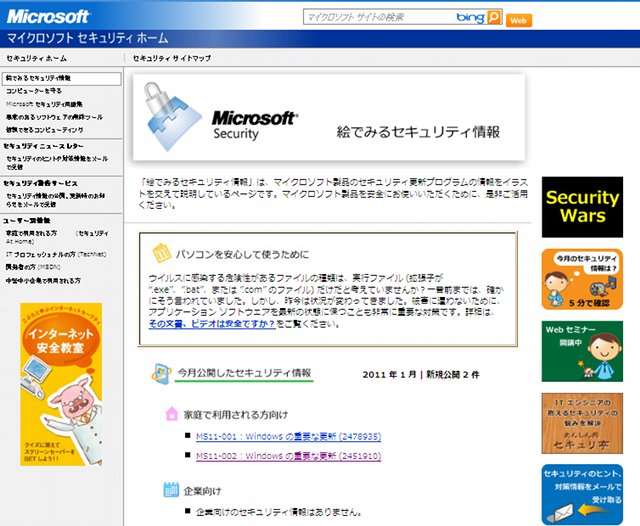Click the インターネット安全教室 pig banner
Image resolution: width=640 pixels, height=526 pixels.
pos(61,384)
